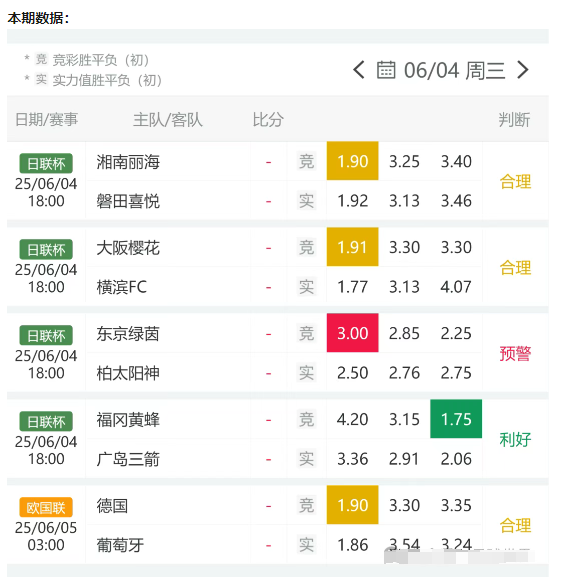Click the 竞 legend icon beside 竞彩胜平负
Image resolution: width=566 pixels, height=580 pixels.
tap(41, 59)
